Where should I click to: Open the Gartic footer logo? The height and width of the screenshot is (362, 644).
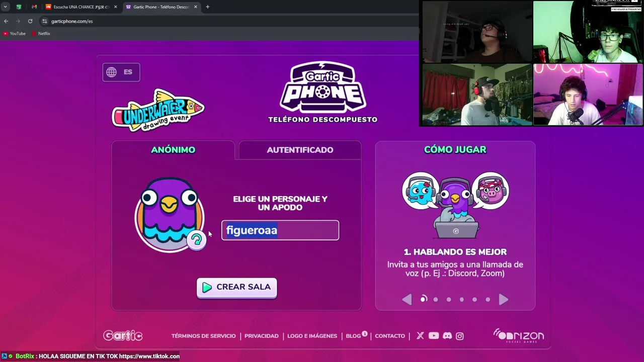point(123,335)
